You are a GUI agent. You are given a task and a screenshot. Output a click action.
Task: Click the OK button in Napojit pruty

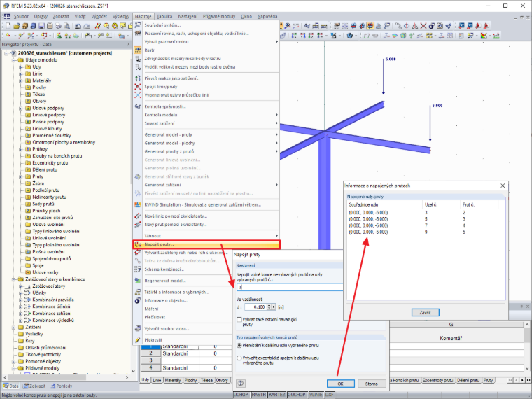(x=341, y=384)
